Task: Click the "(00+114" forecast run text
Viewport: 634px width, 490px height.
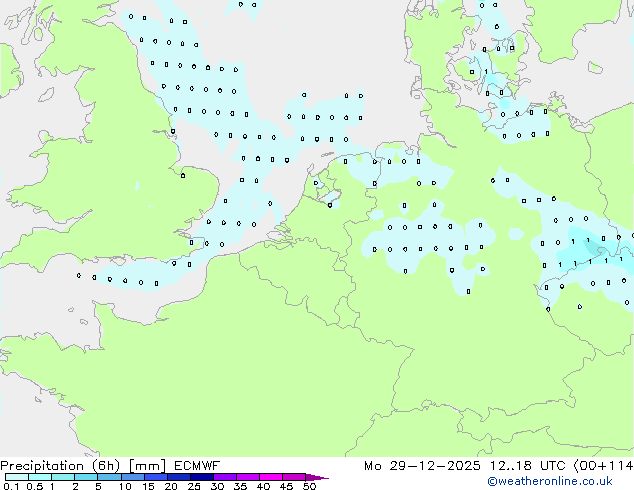Action: (603, 466)
